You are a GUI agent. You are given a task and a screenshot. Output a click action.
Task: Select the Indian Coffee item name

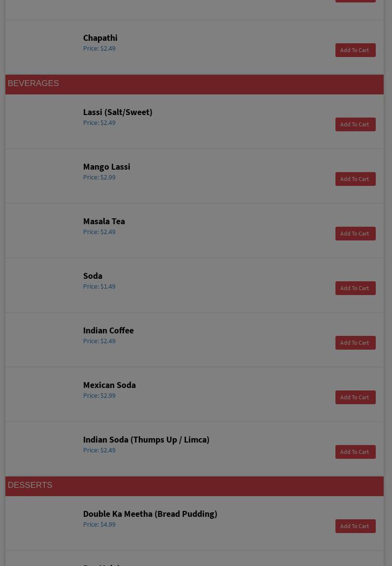coord(108,330)
